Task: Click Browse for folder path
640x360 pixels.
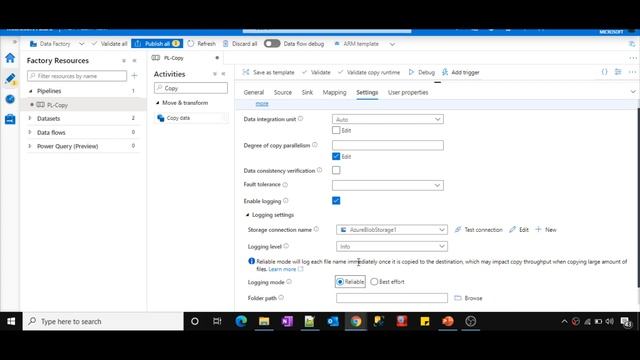Action: [x=468, y=298]
